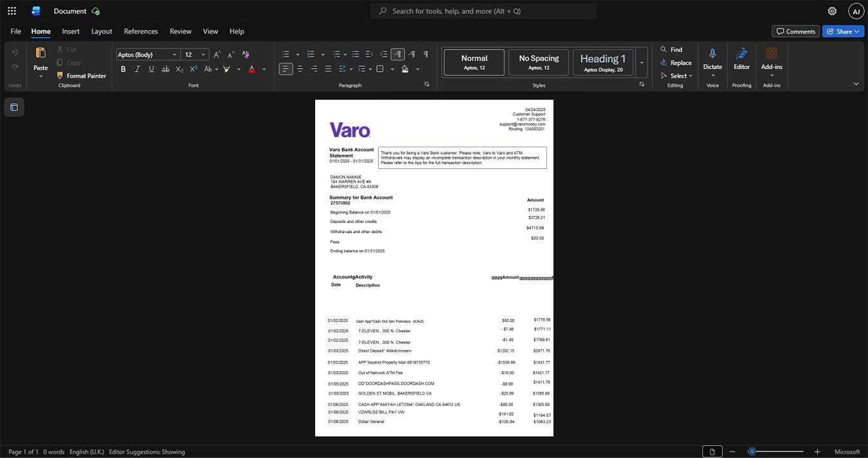
Task: Click the Dictate microphone icon
Action: (x=712, y=54)
